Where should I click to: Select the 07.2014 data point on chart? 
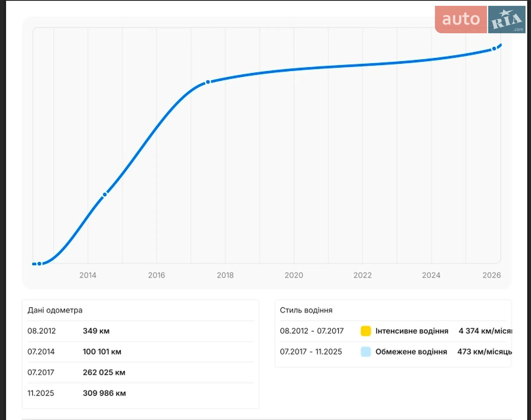pyautogui.click(x=105, y=195)
